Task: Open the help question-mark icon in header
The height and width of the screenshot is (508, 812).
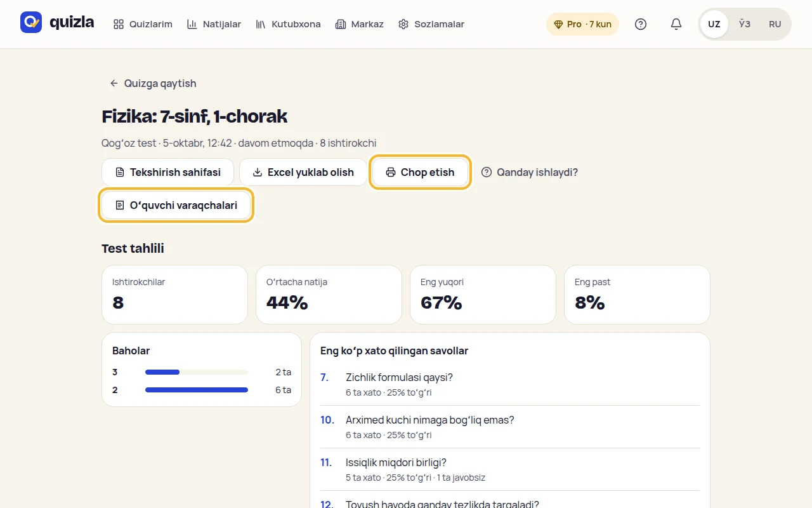Action: click(x=641, y=24)
